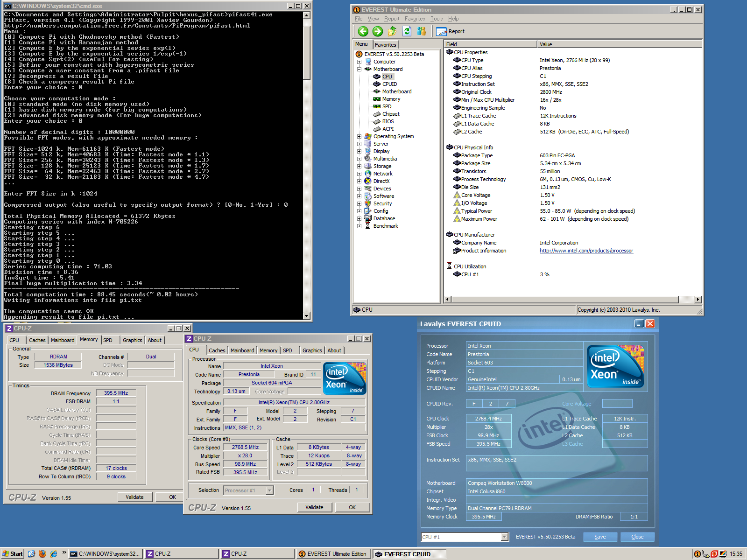The height and width of the screenshot is (560, 747).
Task: Click the horizontal scrollbar thumb in EVEREST
Action: tap(564, 300)
